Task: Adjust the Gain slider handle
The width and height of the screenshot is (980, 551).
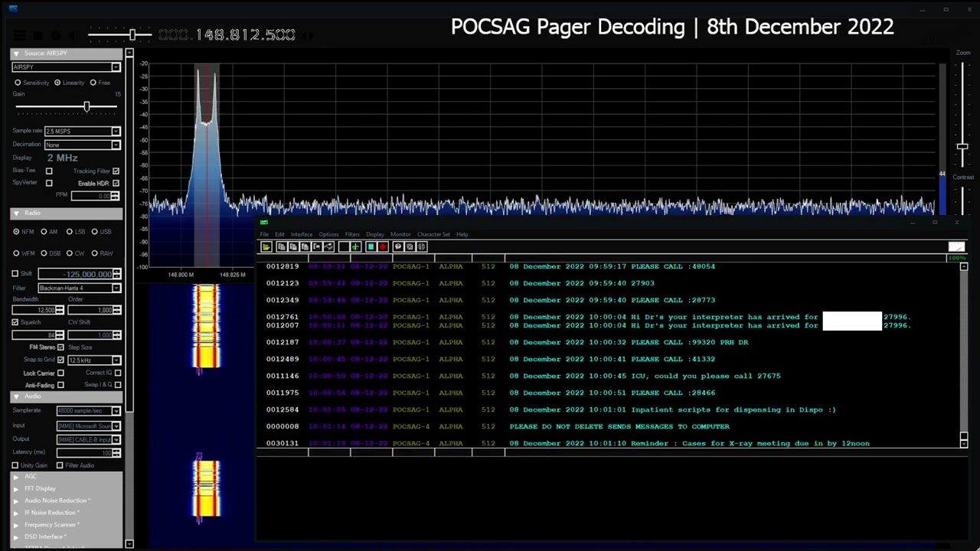Action: [87, 106]
